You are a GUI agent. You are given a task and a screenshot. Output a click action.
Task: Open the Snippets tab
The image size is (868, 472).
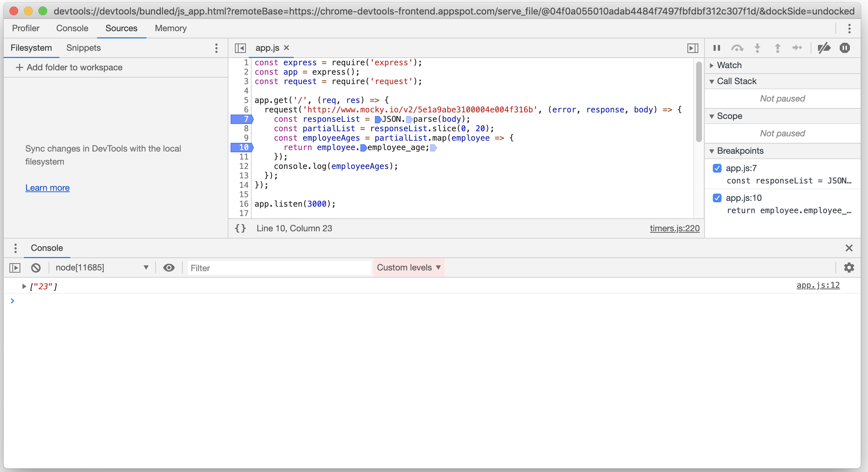pos(83,47)
